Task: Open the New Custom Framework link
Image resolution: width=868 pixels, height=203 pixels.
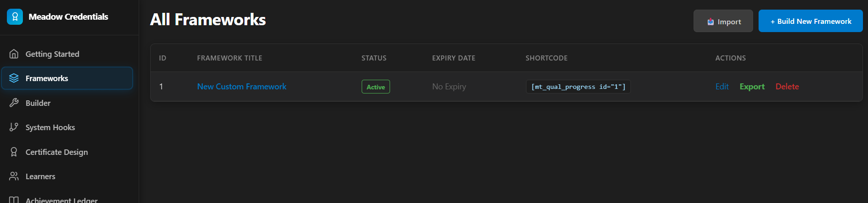Action: [x=242, y=87]
